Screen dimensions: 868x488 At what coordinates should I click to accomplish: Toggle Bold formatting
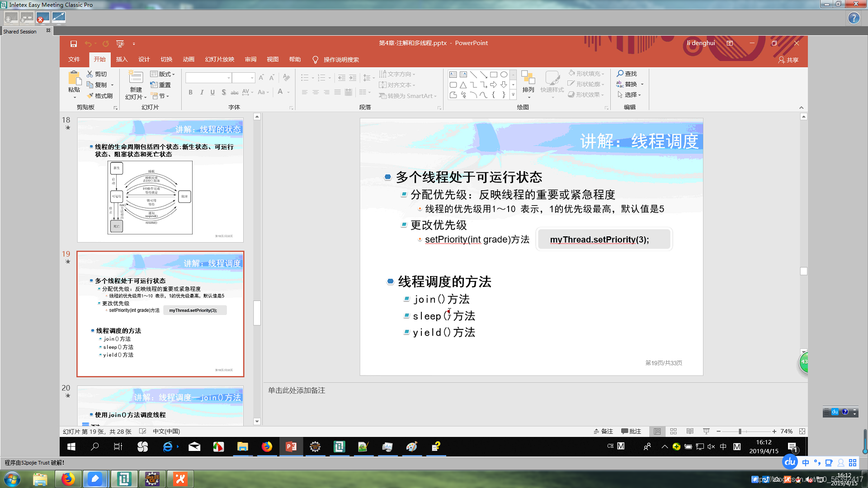pyautogui.click(x=190, y=92)
